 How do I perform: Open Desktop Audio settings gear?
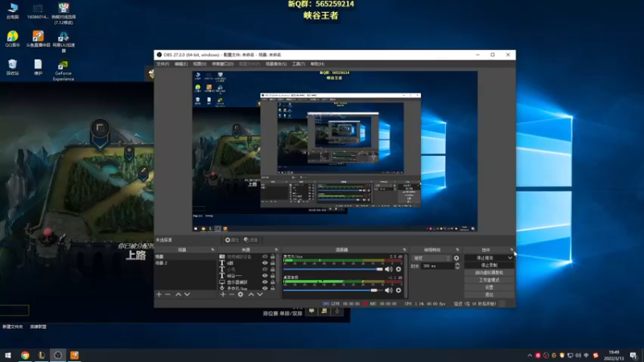pyautogui.click(x=398, y=290)
